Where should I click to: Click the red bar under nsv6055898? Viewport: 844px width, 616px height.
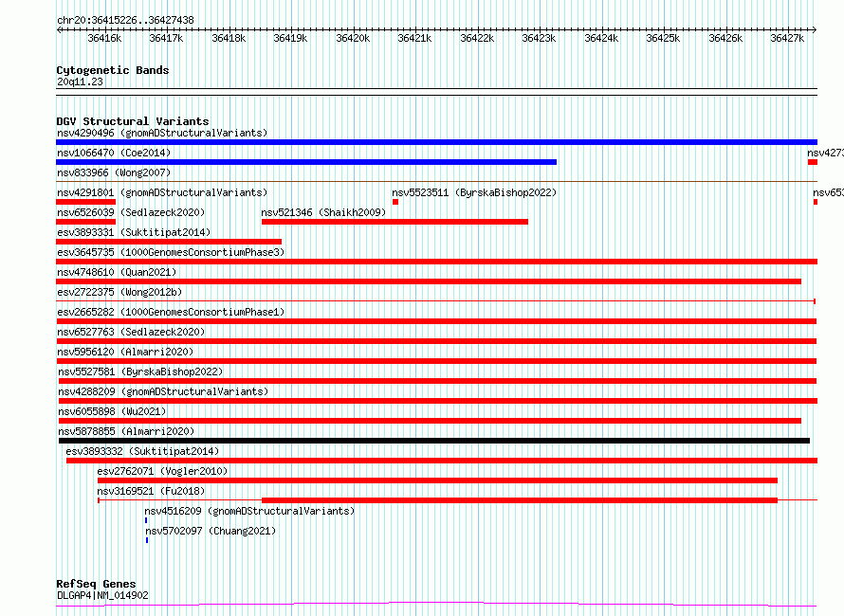pos(430,421)
